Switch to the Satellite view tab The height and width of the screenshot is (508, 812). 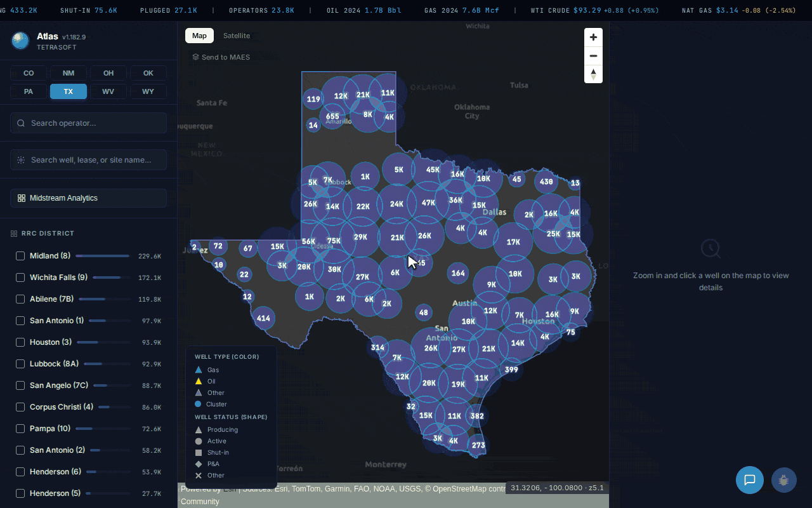[237, 36]
